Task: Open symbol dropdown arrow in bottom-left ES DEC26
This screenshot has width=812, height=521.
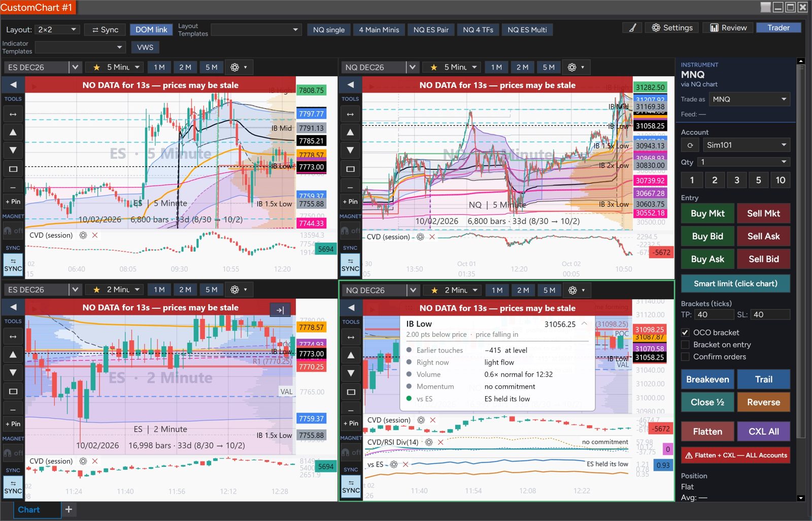Action: (x=75, y=289)
